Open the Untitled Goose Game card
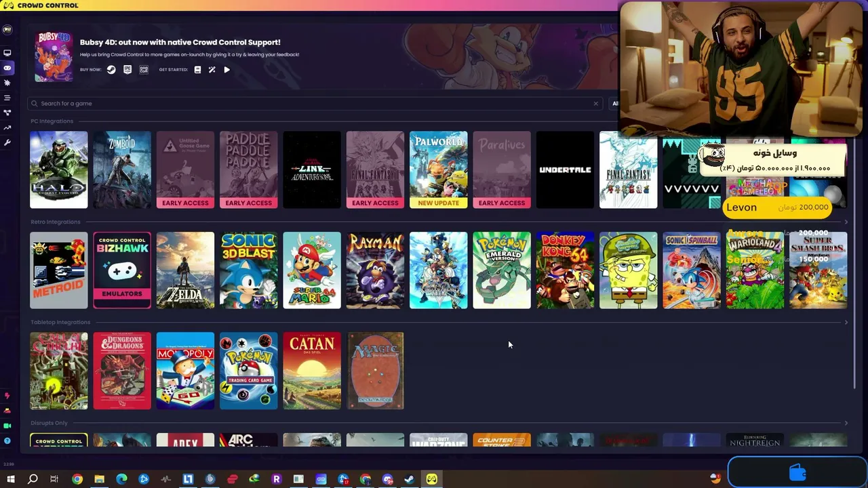This screenshot has width=868, height=488. pyautogui.click(x=185, y=169)
